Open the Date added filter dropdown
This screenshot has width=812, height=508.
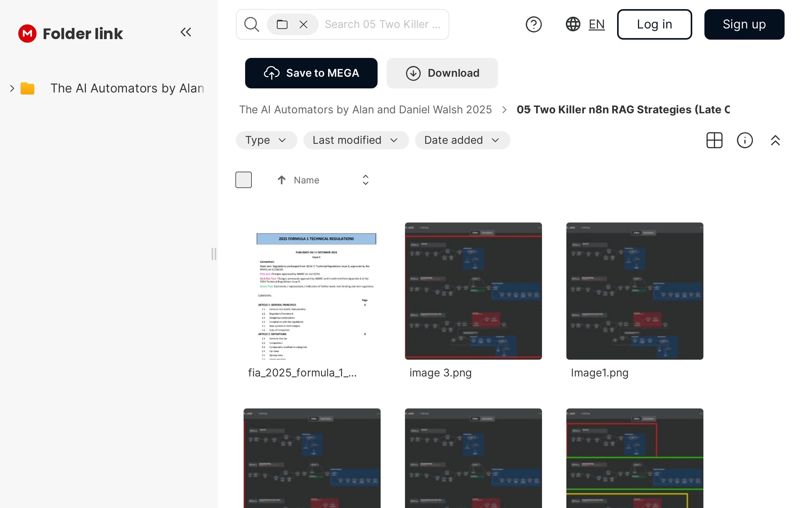point(462,140)
